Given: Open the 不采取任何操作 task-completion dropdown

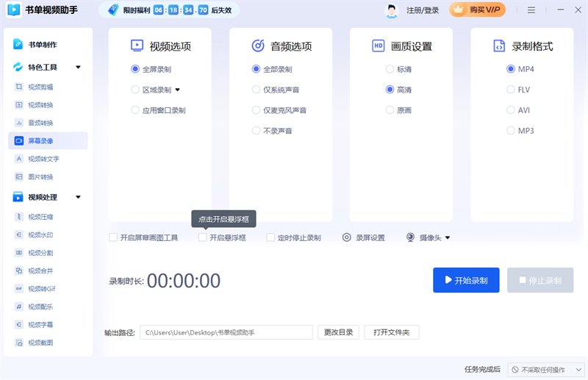Looking at the screenshot, I should coord(543,369).
